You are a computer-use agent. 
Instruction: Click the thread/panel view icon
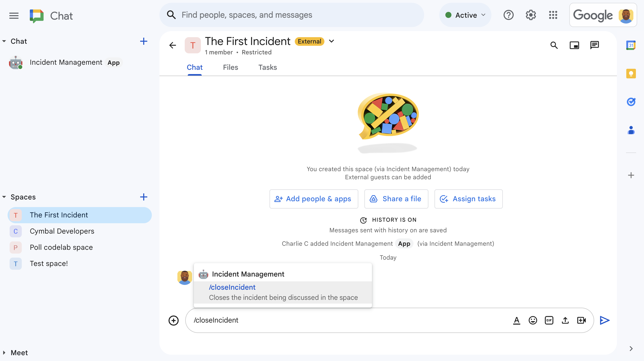point(595,45)
